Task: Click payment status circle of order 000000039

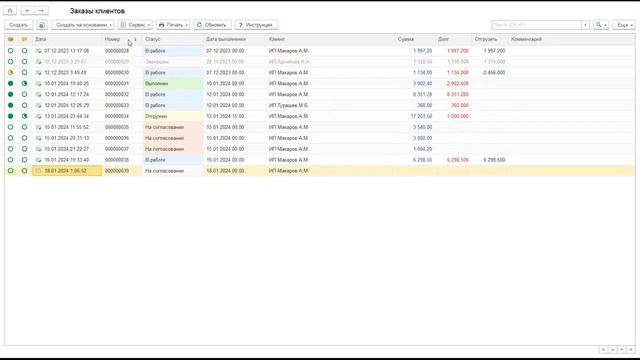Action: 11,171
